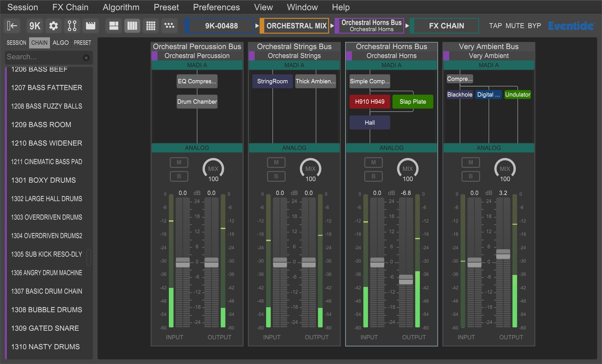Click arrow after Orchestral Horns Bus breadcrumb
The height and width of the screenshot is (364, 602).
[407, 26]
